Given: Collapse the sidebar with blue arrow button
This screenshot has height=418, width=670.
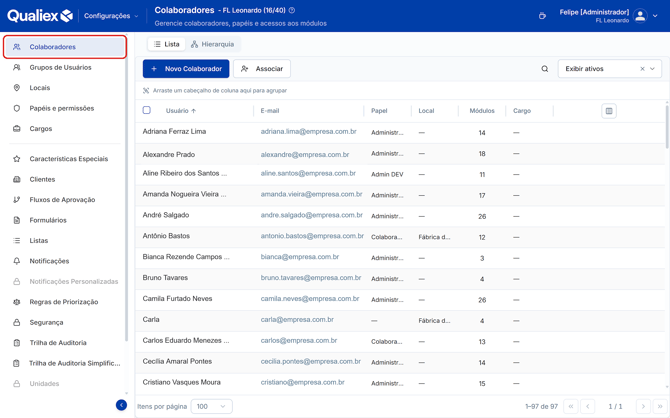Looking at the screenshot, I should 121,405.
